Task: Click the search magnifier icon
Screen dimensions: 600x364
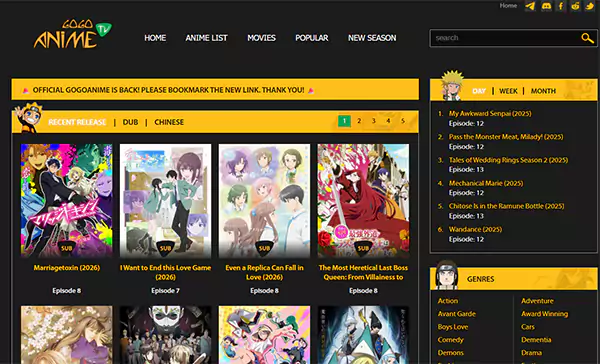Action: click(x=587, y=38)
